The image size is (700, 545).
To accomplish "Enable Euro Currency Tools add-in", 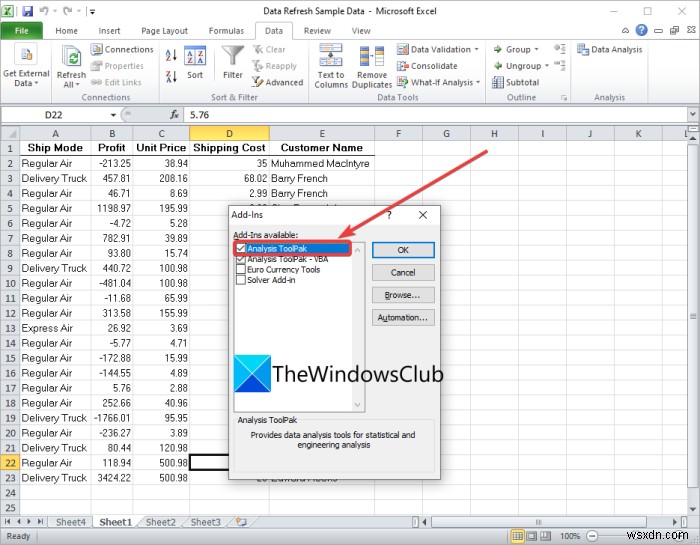I will pyautogui.click(x=241, y=270).
